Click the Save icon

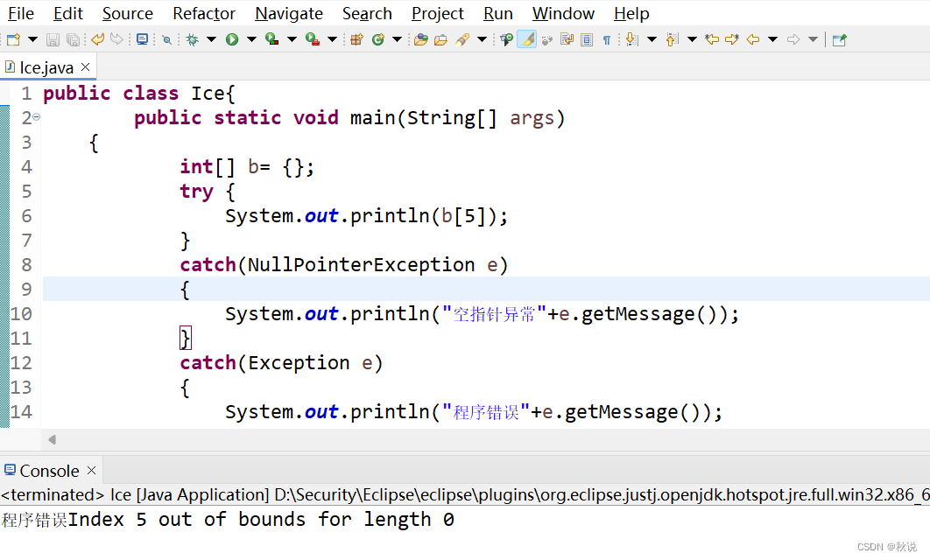point(53,39)
